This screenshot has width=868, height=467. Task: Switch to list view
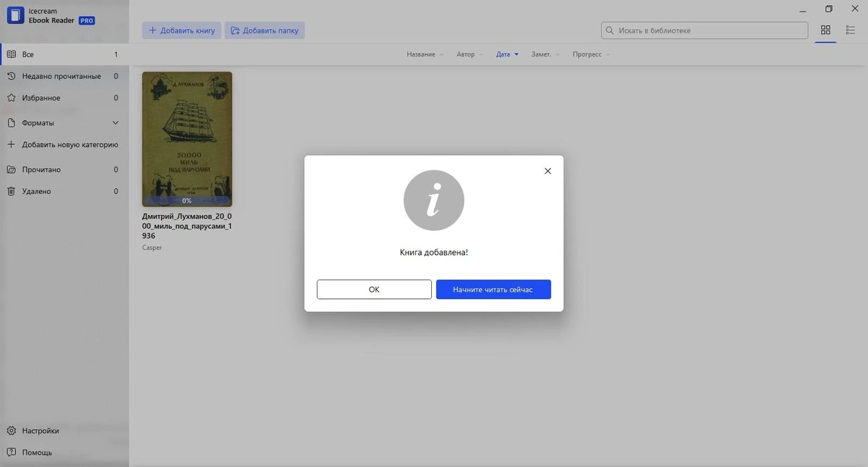[x=851, y=30]
